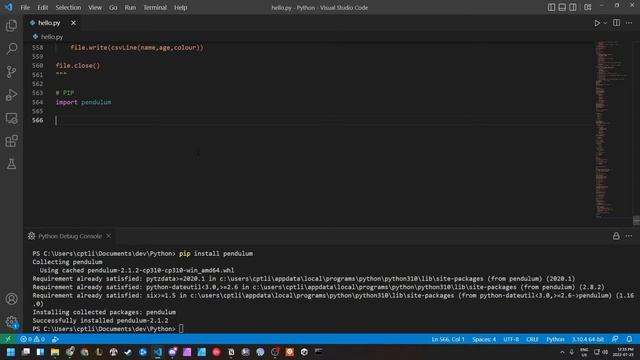Close the Python Debug Console panel tab
640x360 pixels.
[109, 236]
